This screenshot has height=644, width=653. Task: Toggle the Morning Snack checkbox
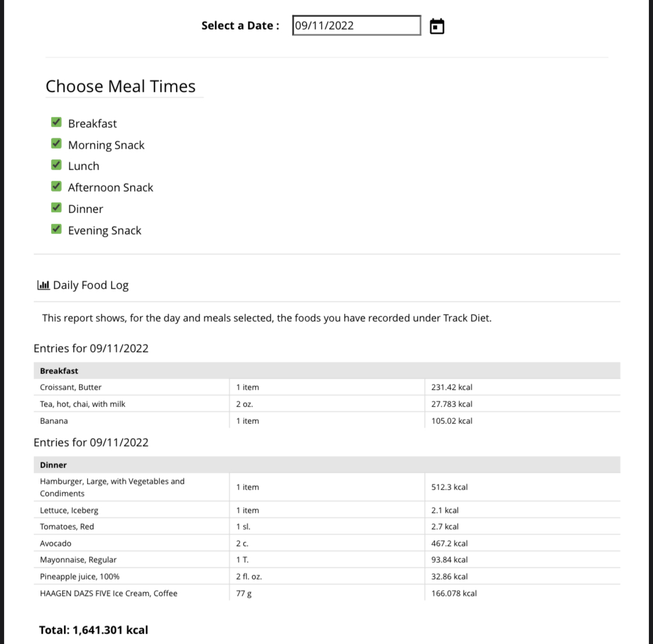coord(56,143)
